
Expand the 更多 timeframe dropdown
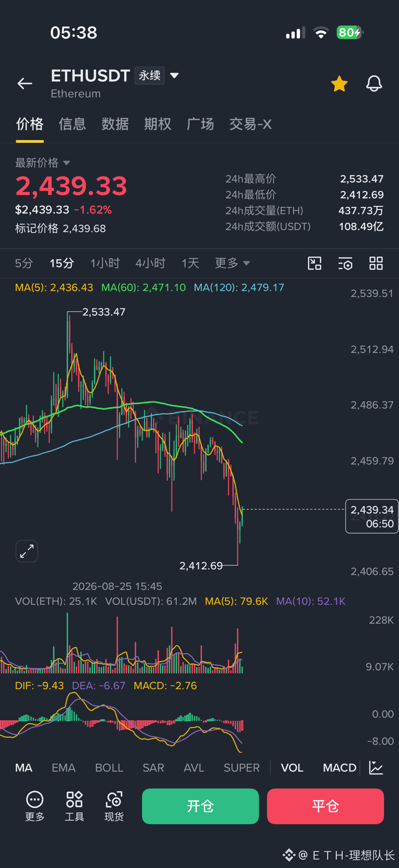click(232, 263)
